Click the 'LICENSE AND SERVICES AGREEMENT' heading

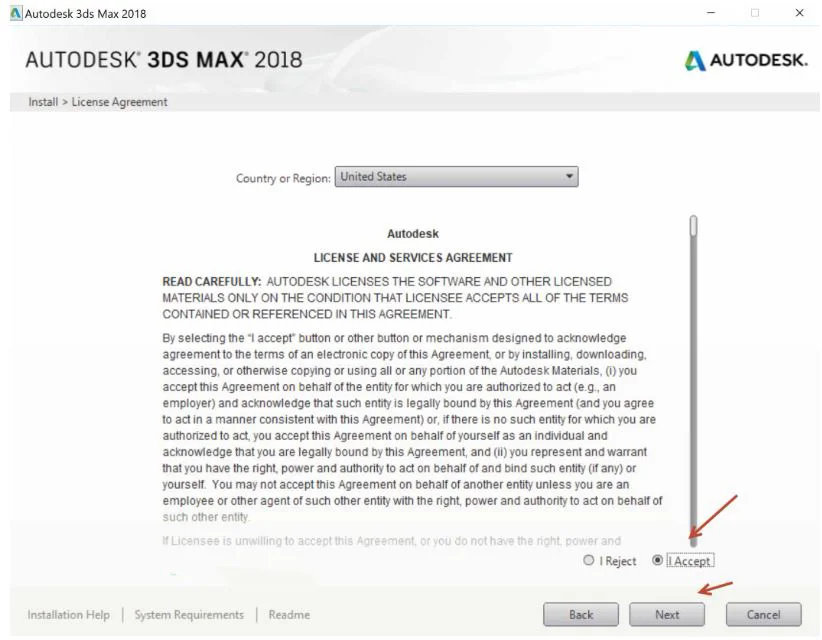tap(413, 258)
